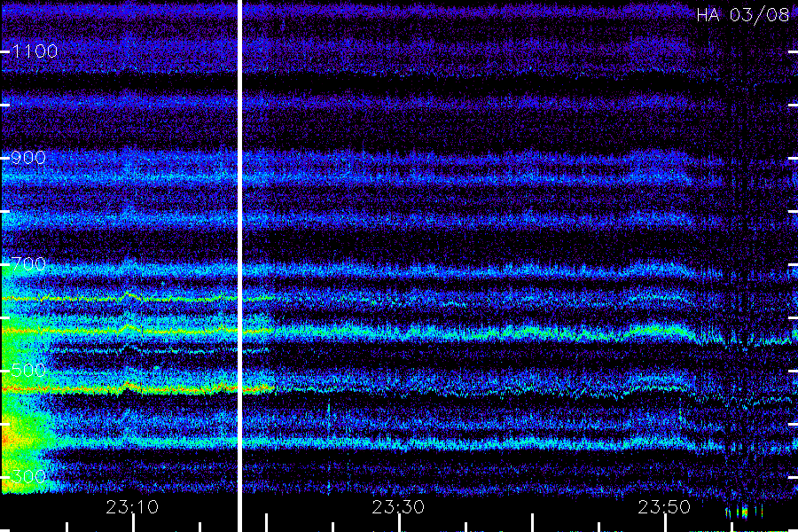
Task: Click the 700 frequency axis label
Action: pos(28,264)
